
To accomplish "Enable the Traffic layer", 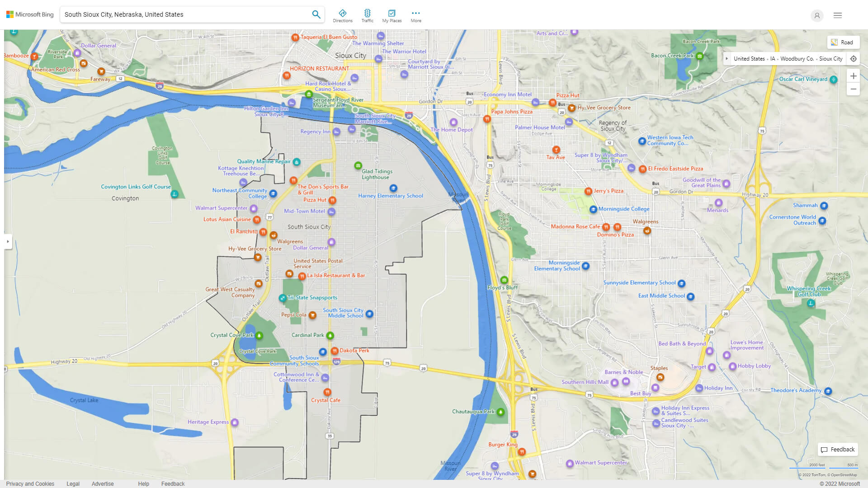I will [x=367, y=14].
